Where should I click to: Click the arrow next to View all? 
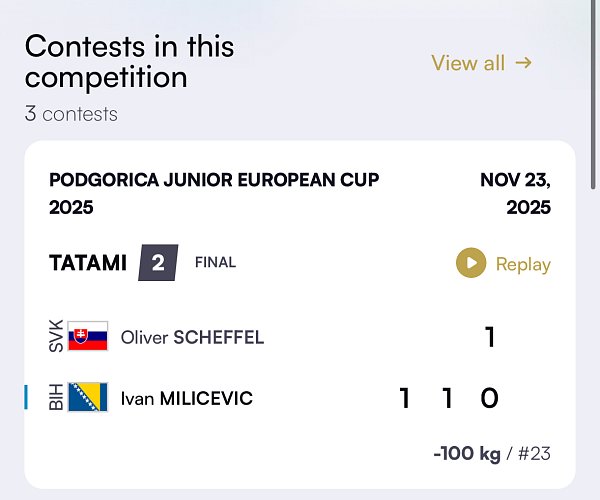pos(523,63)
